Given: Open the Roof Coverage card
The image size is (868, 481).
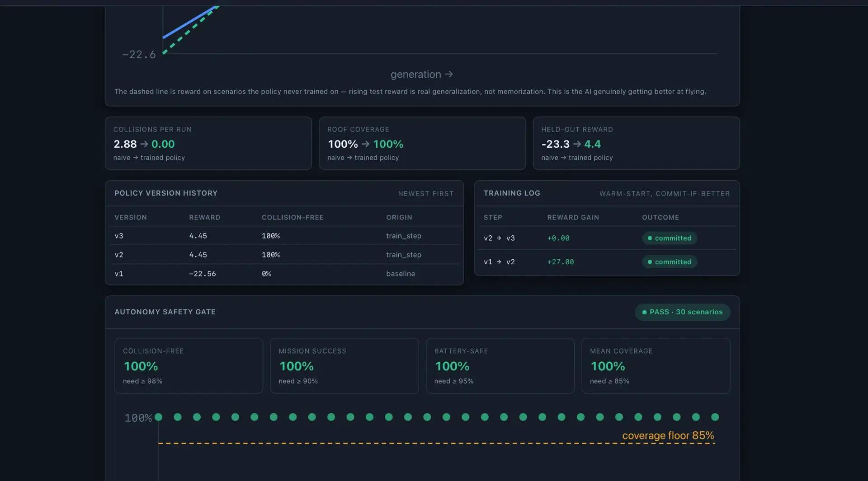Looking at the screenshot, I should pos(422,143).
